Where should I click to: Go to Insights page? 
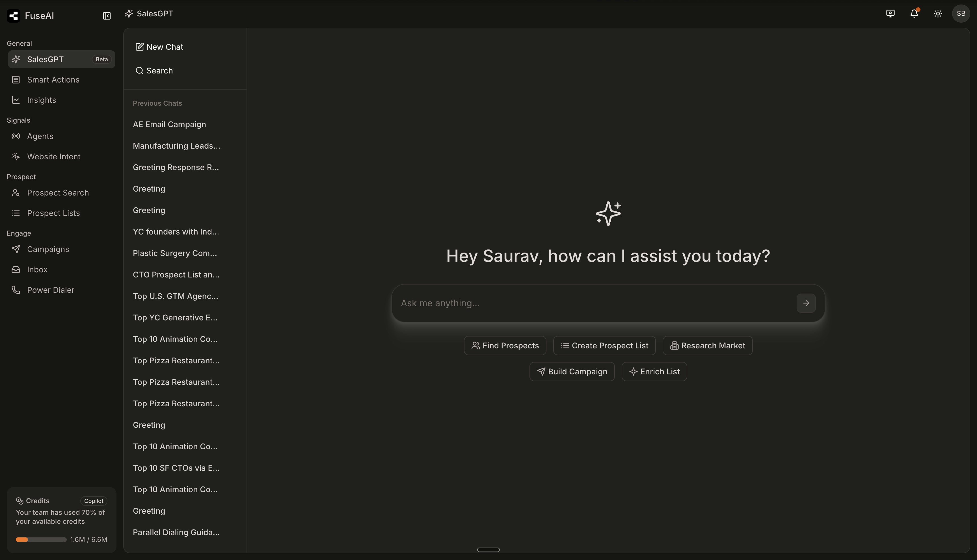[x=42, y=100]
